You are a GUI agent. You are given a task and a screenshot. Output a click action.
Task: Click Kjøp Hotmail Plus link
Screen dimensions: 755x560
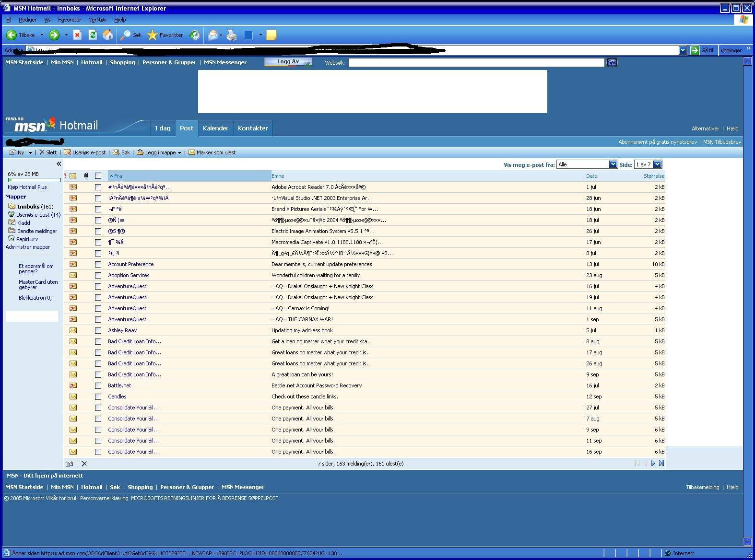tap(27, 187)
